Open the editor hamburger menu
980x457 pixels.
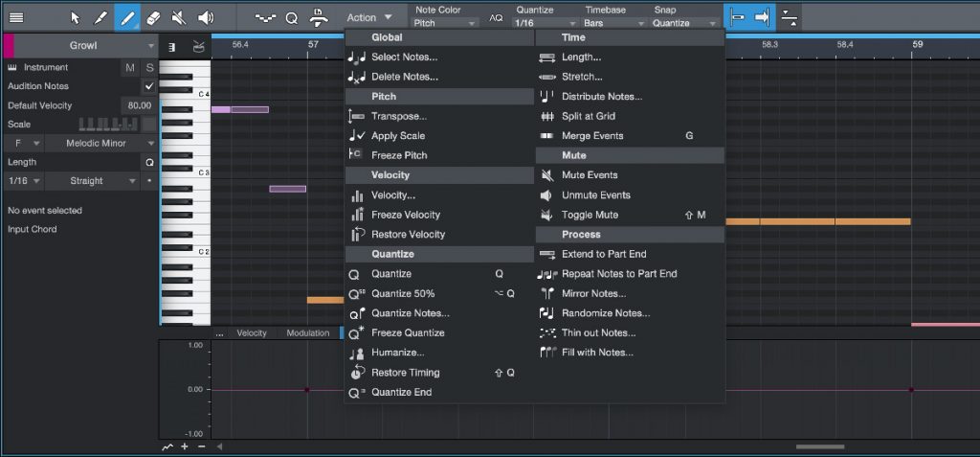(17, 17)
